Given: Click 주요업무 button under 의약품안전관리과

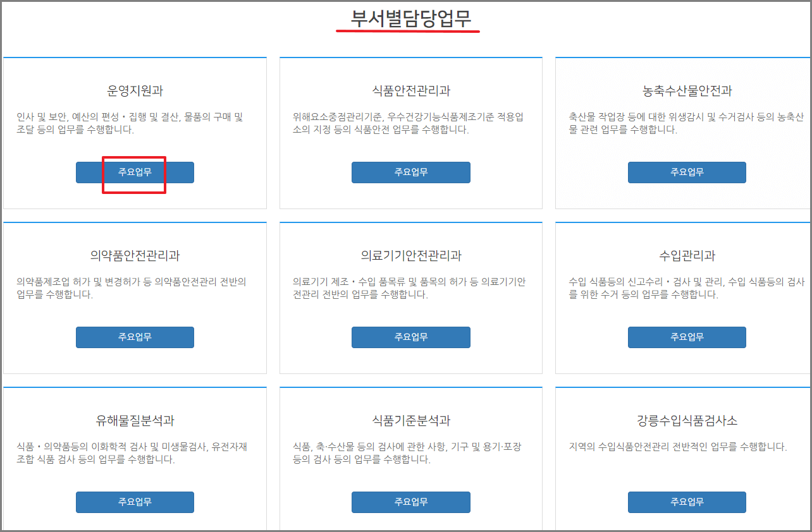Looking at the screenshot, I should (x=135, y=337).
